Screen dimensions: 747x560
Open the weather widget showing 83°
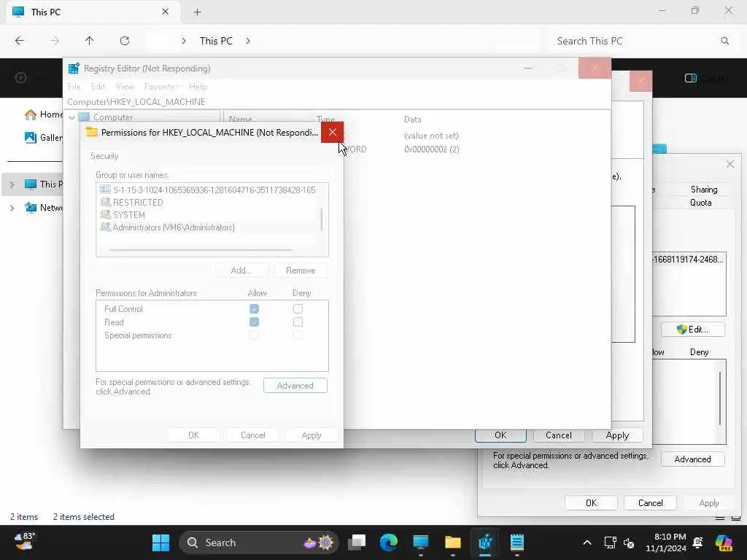pyautogui.click(x=24, y=542)
